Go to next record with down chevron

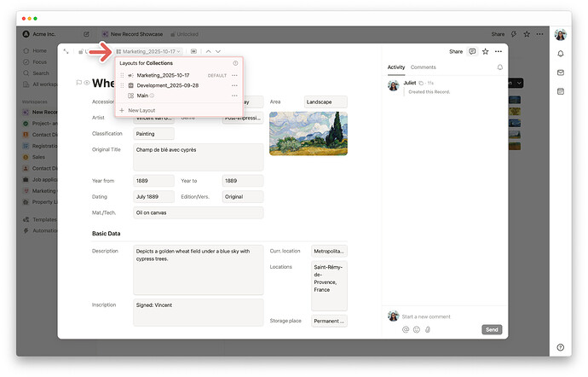click(x=218, y=51)
